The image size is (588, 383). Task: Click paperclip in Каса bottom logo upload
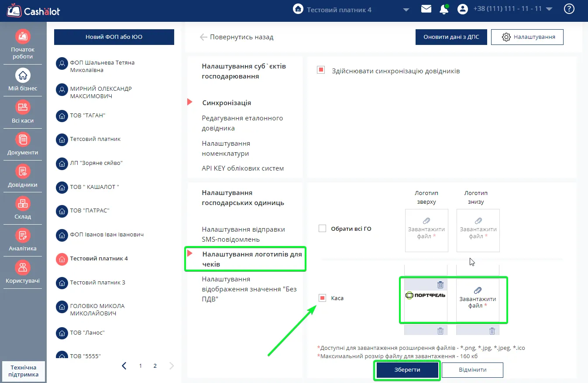point(478,290)
